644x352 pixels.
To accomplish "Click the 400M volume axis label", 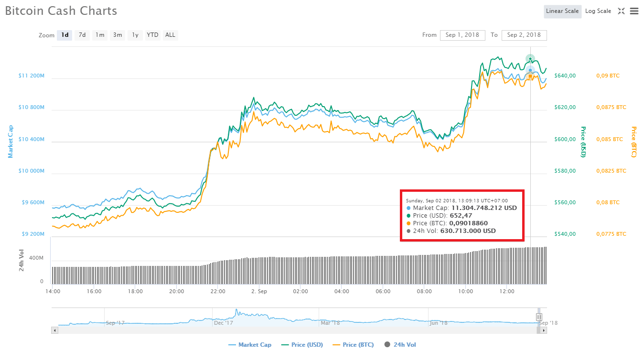I will click(36, 258).
